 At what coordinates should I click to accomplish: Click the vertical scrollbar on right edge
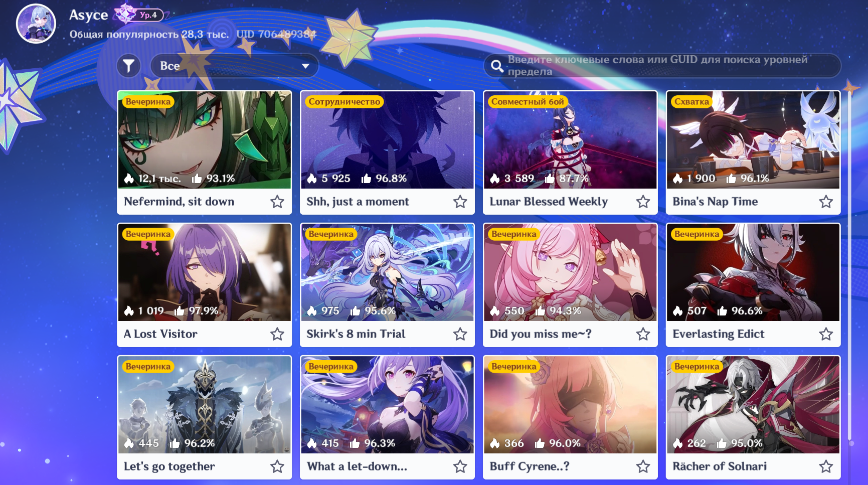(x=850, y=266)
